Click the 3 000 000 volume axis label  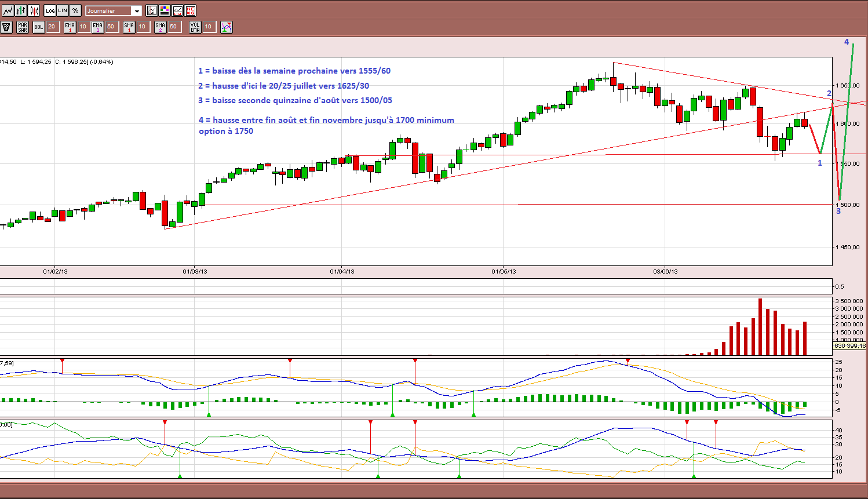coord(849,308)
